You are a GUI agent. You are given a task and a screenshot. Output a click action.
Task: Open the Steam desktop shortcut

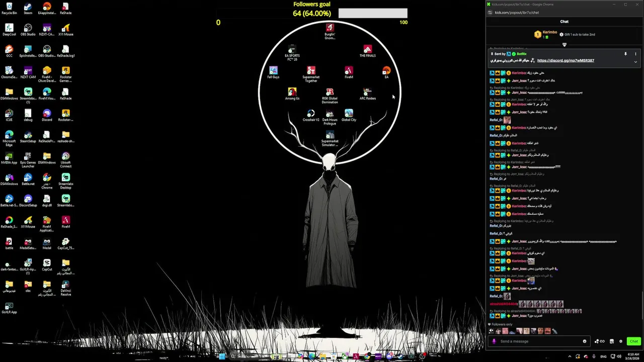click(x=28, y=9)
